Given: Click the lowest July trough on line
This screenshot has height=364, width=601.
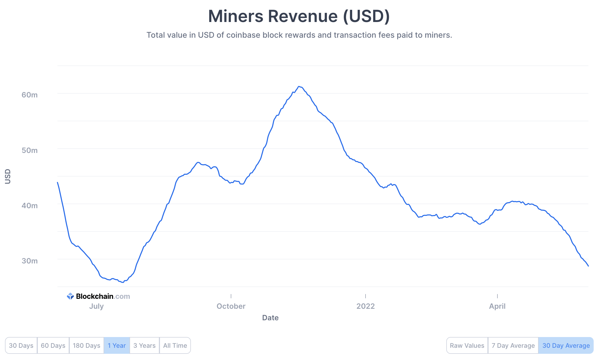Looking at the screenshot, I should click(122, 282).
